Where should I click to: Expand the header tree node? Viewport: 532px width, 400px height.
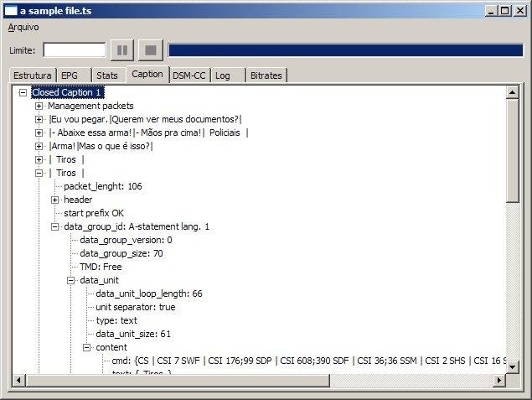click(x=55, y=200)
